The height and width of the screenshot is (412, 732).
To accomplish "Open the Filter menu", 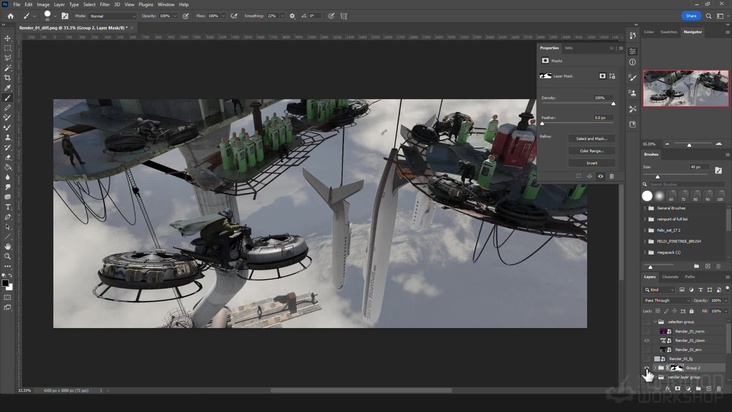I will click(x=105, y=5).
